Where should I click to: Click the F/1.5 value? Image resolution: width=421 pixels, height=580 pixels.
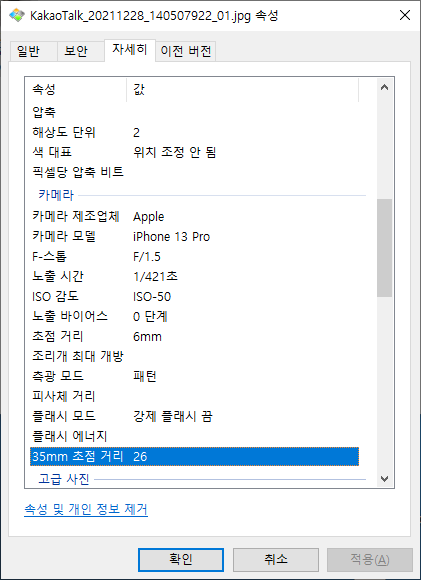click(x=146, y=257)
